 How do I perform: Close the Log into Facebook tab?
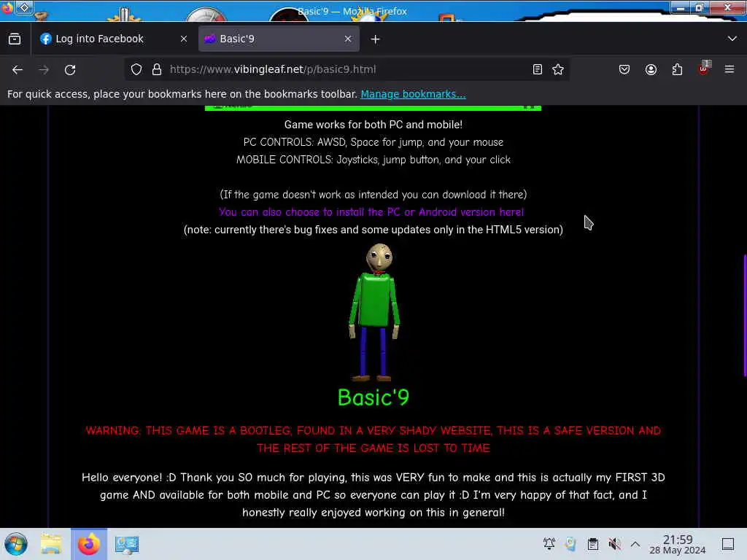(184, 39)
